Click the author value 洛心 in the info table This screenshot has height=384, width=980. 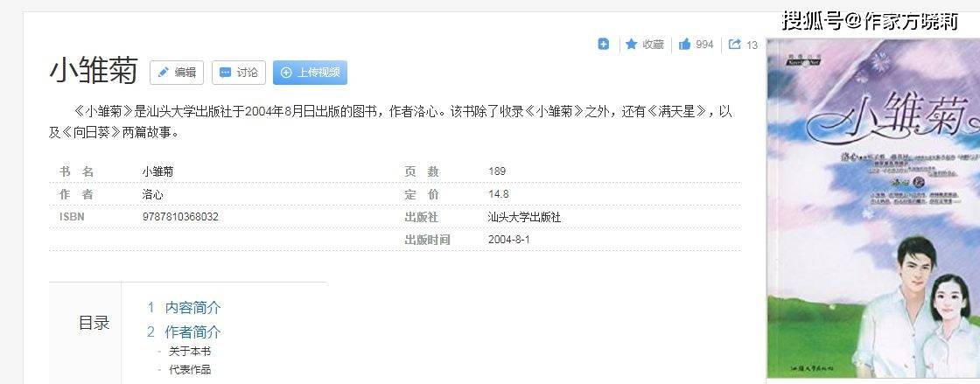[x=153, y=194]
